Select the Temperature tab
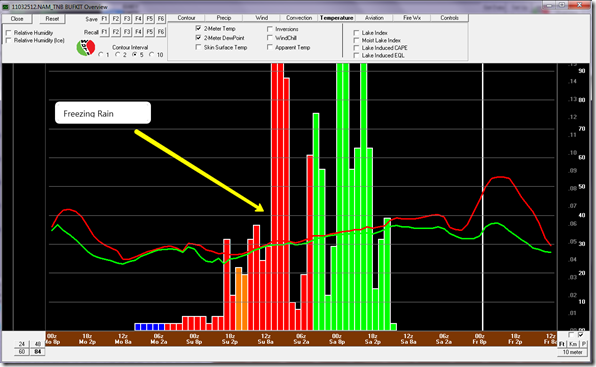The height and width of the screenshot is (367, 596). coord(337,18)
